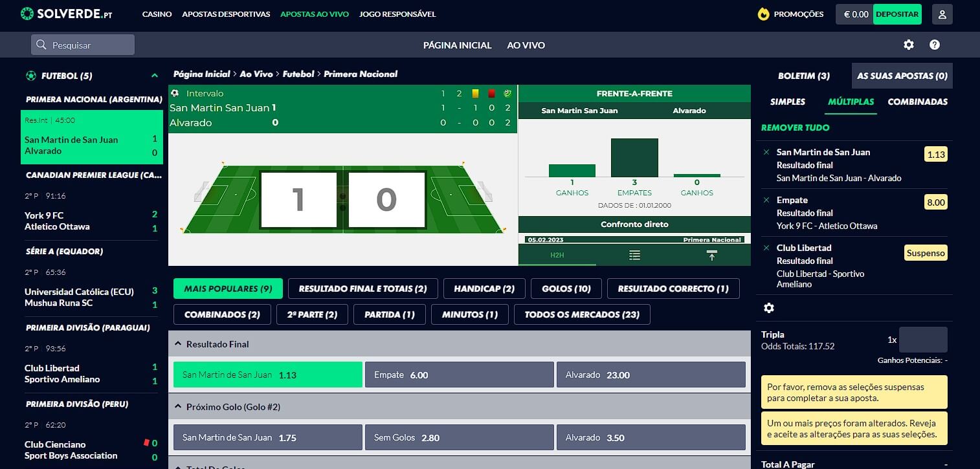
Task: Filter by Golos (10)
Action: (566, 289)
